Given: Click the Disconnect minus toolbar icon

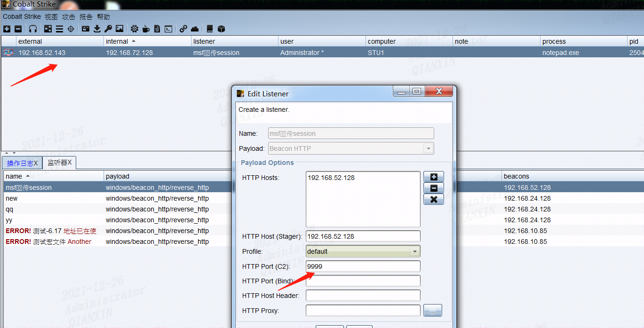Looking at the screenshot, I should pyautogui.click(x=18, y=29).
